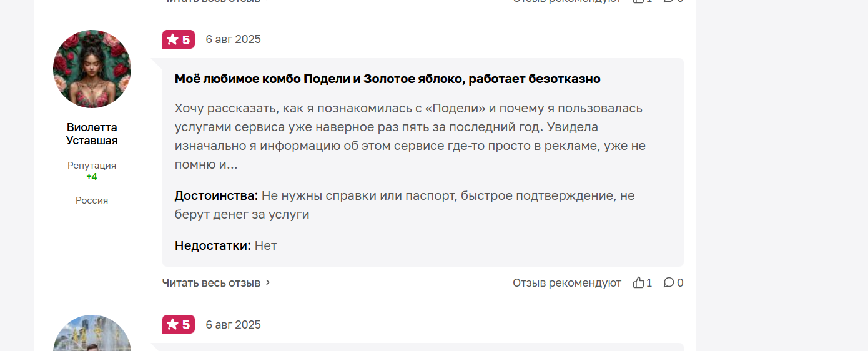
Task: Expand review using chevron beside 'Читать весь отзыв'
Action: point(268,282)
